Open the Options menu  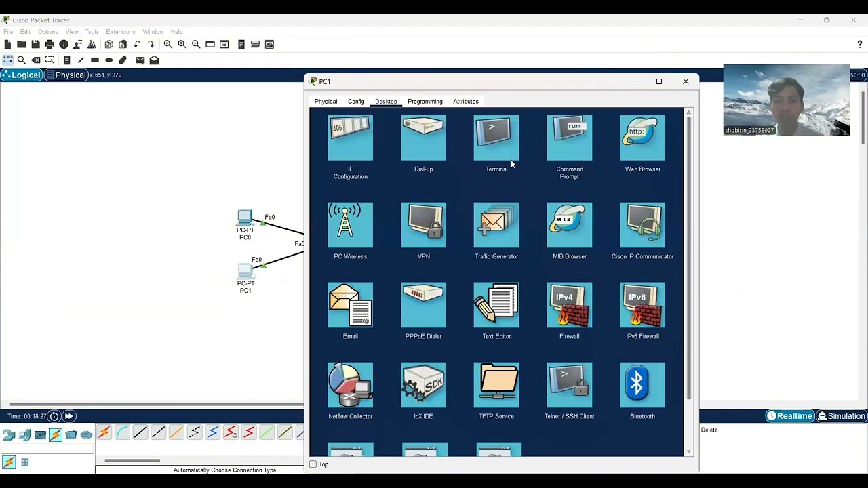pos(47,32)
